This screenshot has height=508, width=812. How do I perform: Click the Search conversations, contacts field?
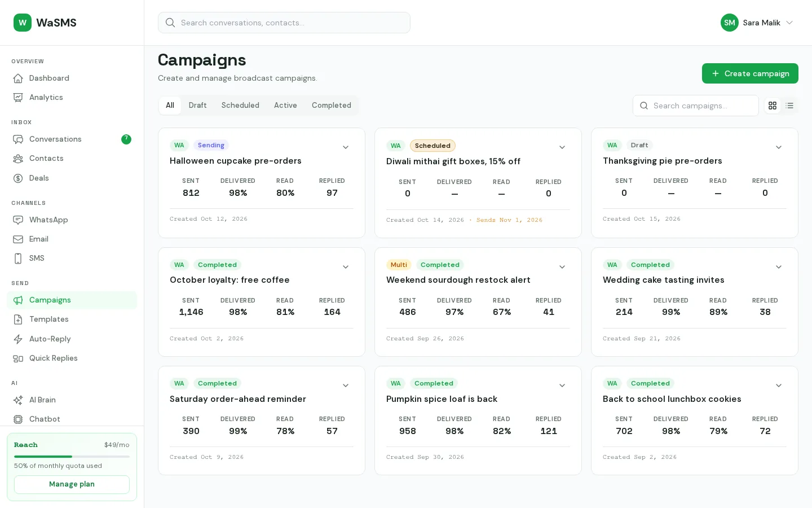284,23
